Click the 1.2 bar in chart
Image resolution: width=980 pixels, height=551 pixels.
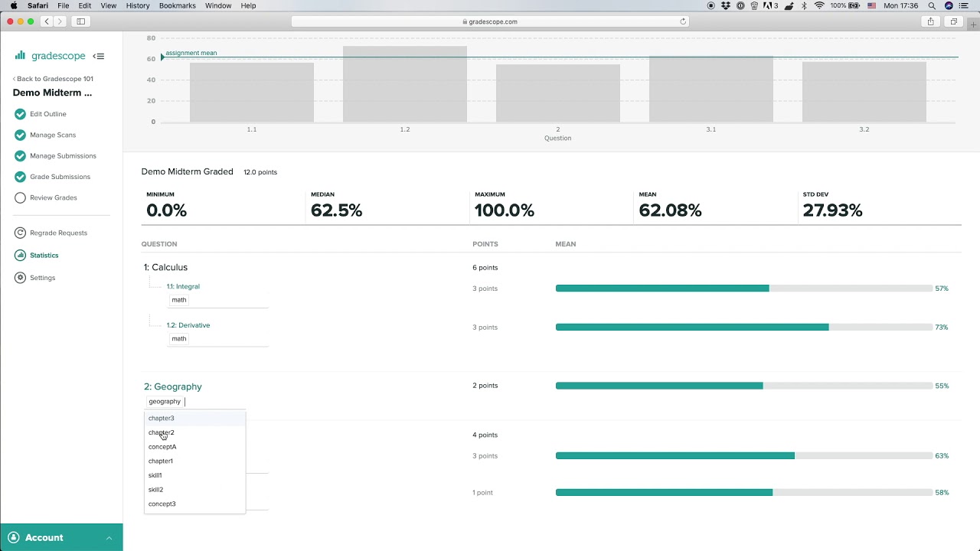click(x=405, y=84)
